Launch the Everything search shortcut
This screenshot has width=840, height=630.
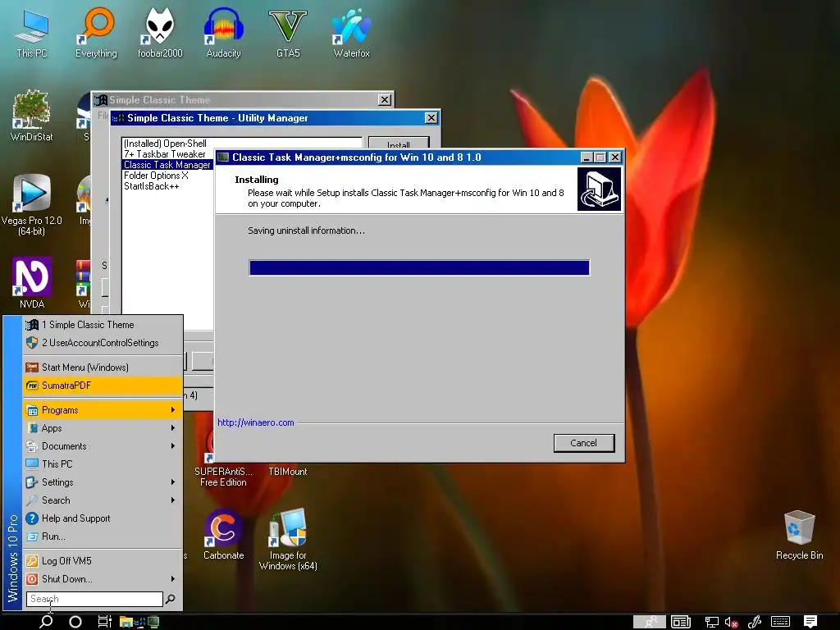click(x=96, y=32)
